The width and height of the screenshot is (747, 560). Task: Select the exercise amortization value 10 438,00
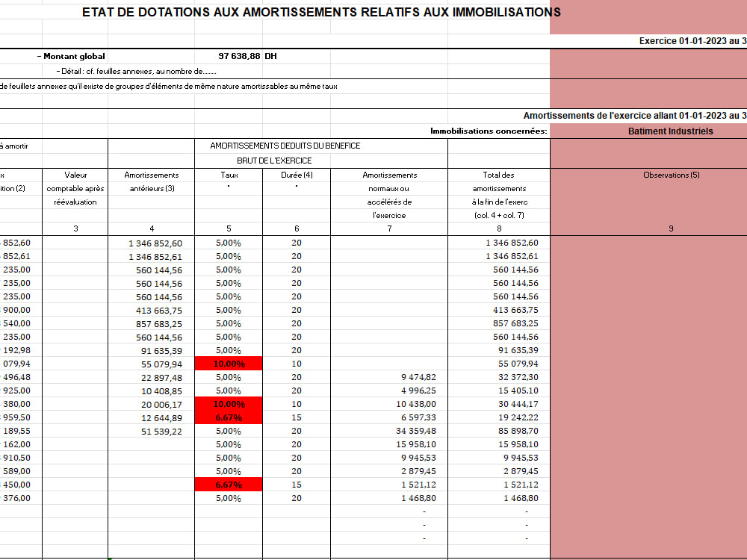tap(416, 404)
